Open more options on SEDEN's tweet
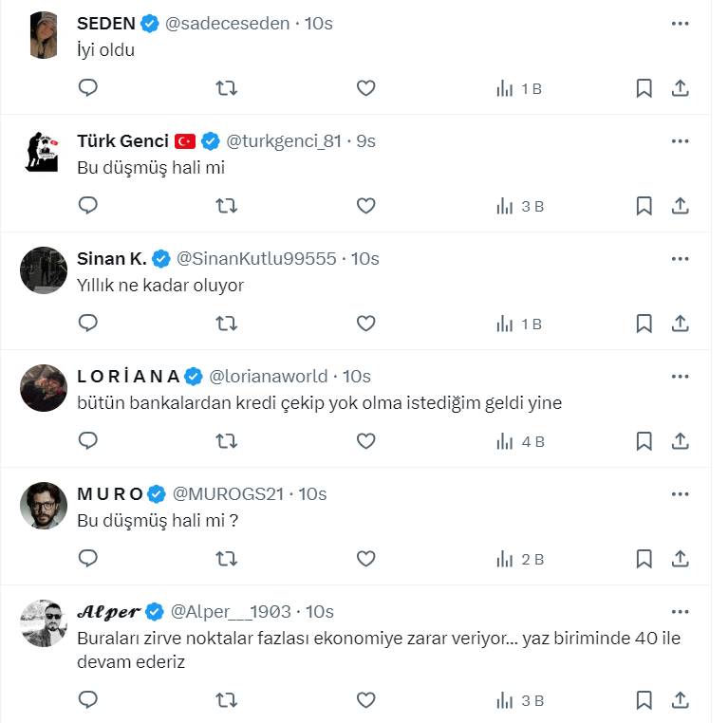The height and width of the screenshot is (723, 728). (680, 24)
